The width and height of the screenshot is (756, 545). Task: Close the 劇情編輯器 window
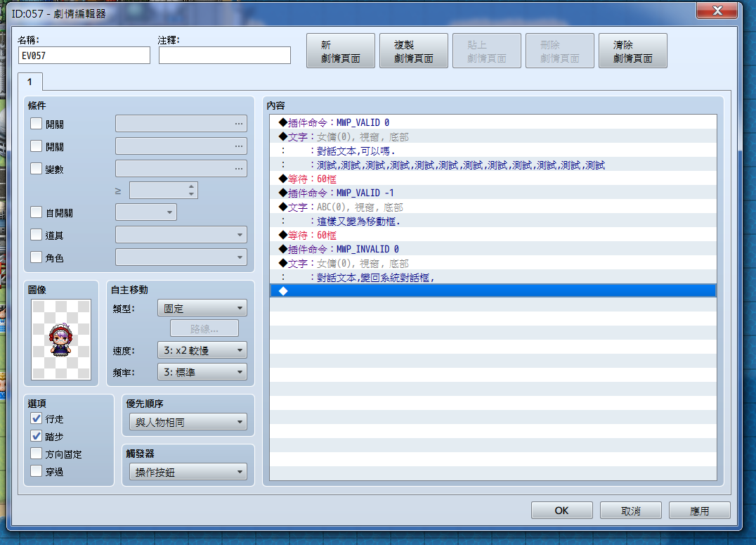(x=717, y=11)
